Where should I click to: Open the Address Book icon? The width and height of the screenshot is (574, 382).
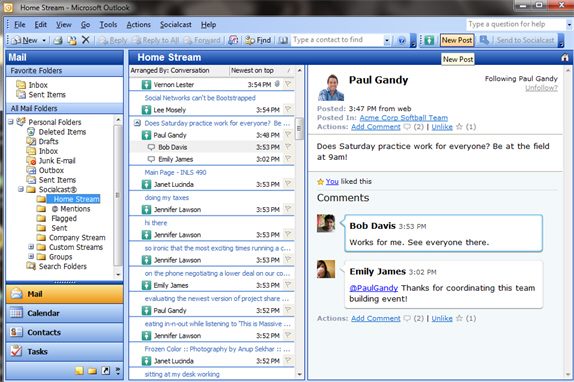[283, 40]
